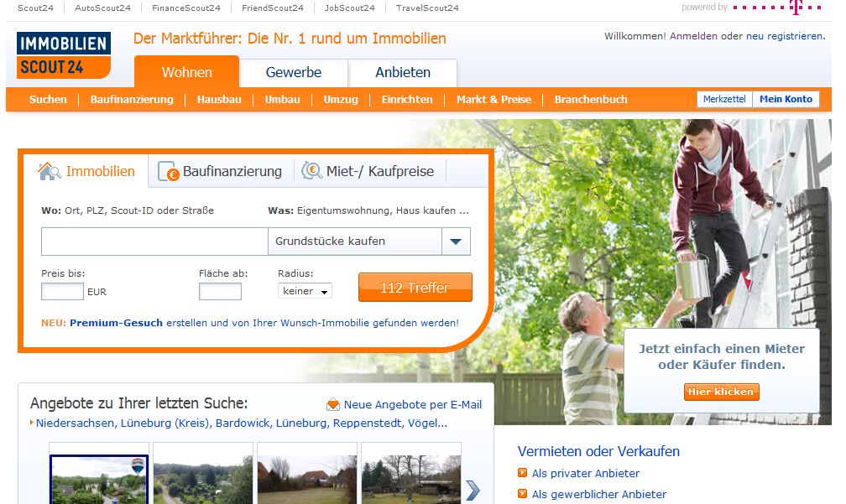This screenshot has width=846, height=504.
Task: Open the Scout24 top link
Action: pos(35,8)
